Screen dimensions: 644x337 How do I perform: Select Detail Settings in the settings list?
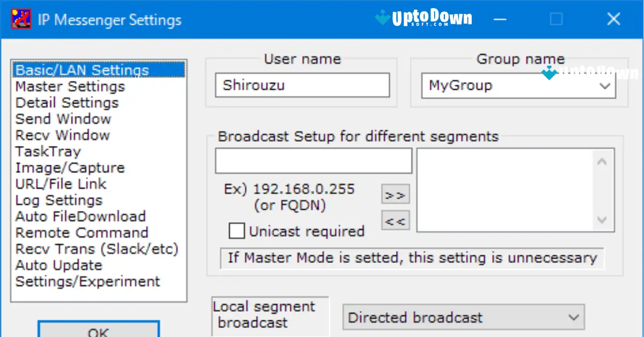tap(67, 102)
